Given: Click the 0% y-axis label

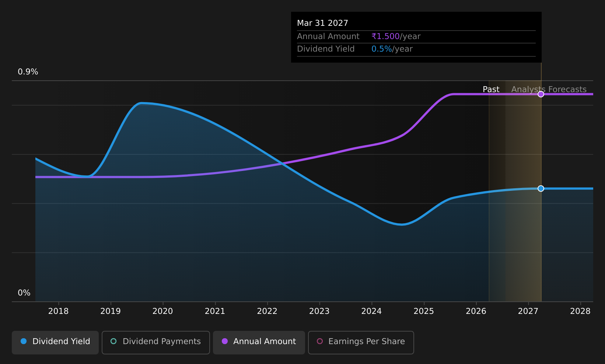Looking at the screenshot, I should coord(24,293).
